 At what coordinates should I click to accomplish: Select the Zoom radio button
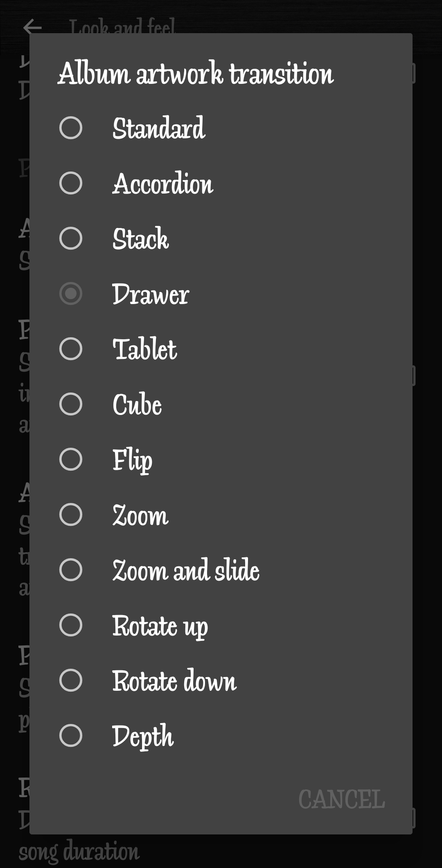[x=71, y=515]
